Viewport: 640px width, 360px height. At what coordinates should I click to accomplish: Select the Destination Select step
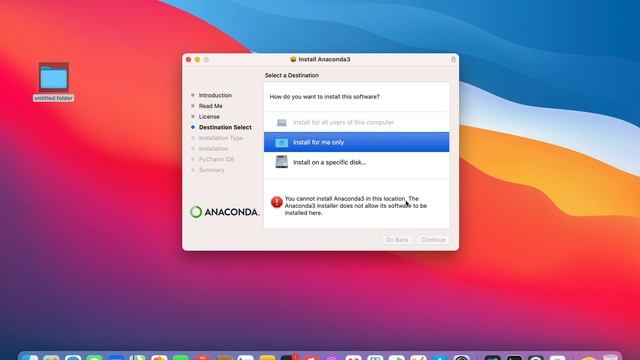(x=225, y=127)
